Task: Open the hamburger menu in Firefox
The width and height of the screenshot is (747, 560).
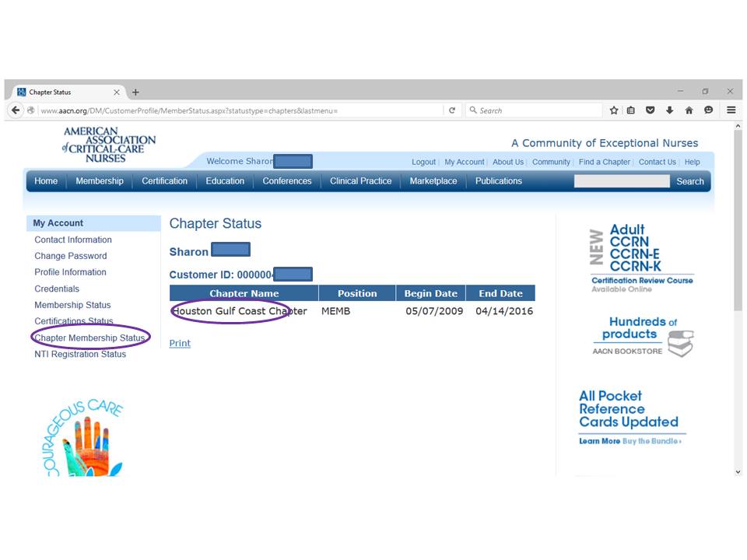Action: tap(731, 110)
